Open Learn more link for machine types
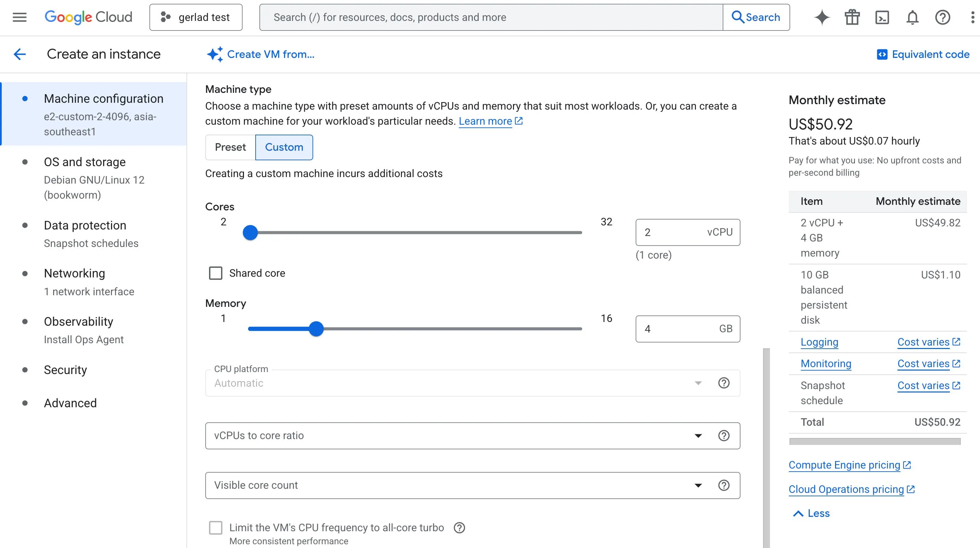The width and height of the screenshot is (980, 548). (x=490, y=121)
